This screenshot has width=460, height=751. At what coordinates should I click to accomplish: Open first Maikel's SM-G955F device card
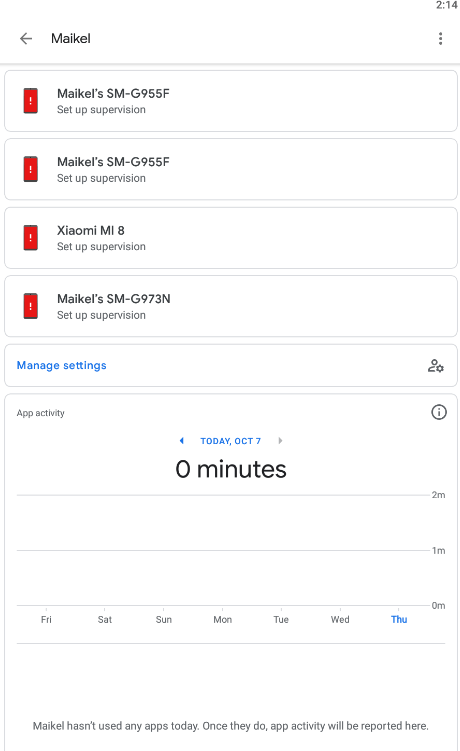tap(231, 101)
